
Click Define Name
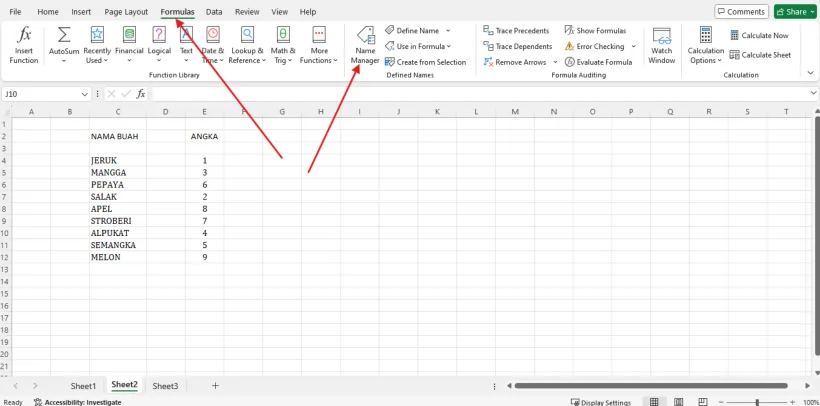coord(412,30)
